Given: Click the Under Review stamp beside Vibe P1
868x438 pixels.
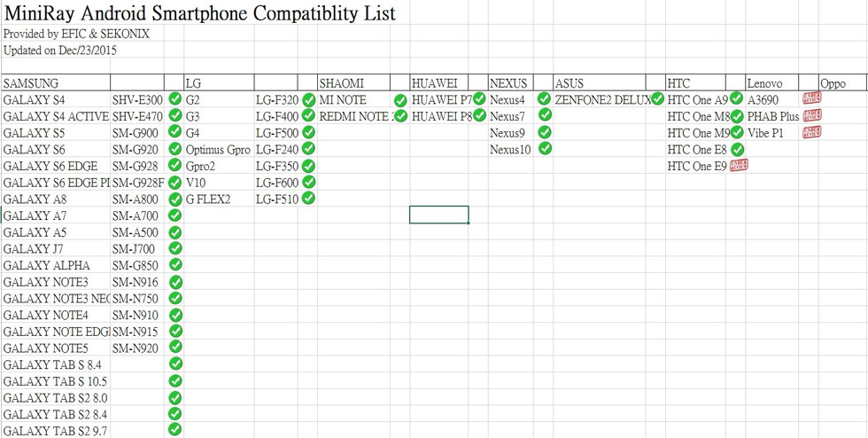Looking at the screenshot, I should 812,132.
